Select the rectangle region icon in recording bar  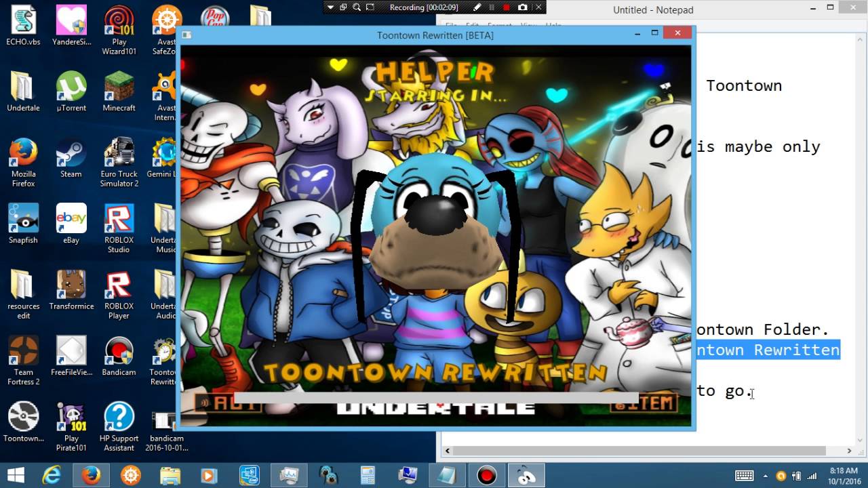click(370, 7)
